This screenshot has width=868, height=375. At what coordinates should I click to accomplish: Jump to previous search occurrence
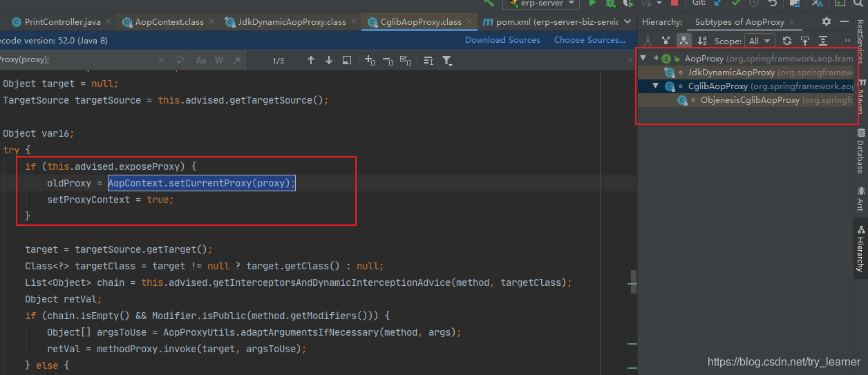311,61
